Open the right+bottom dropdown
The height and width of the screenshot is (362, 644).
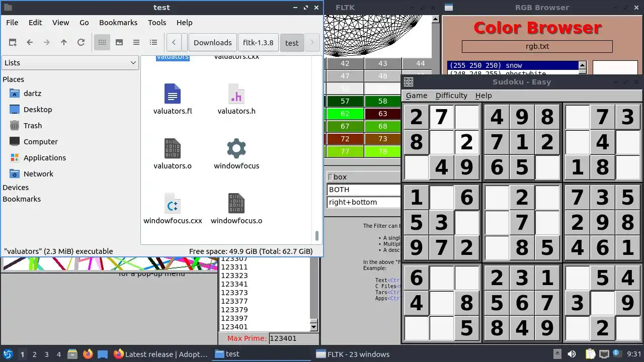(364, 202)
